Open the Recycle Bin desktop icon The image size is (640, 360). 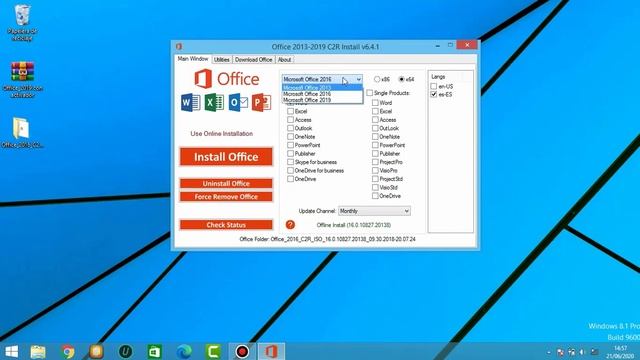(22, 22)
